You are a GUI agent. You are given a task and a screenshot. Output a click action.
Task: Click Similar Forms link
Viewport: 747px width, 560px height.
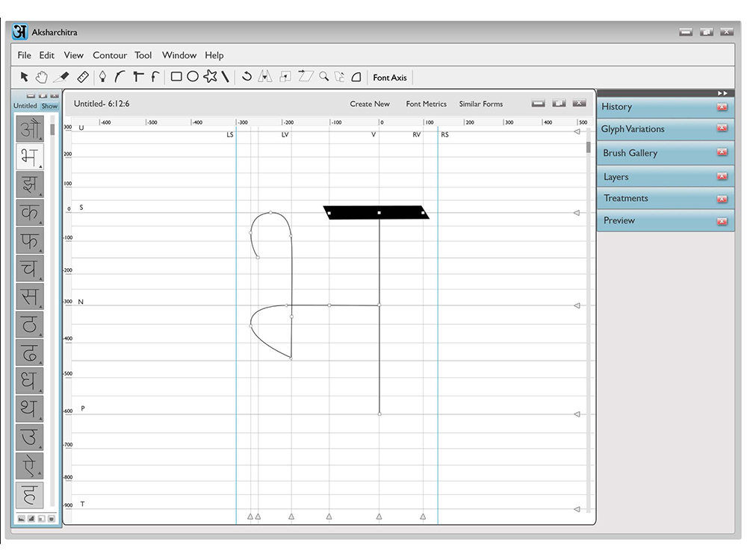[x=480, y=104]
